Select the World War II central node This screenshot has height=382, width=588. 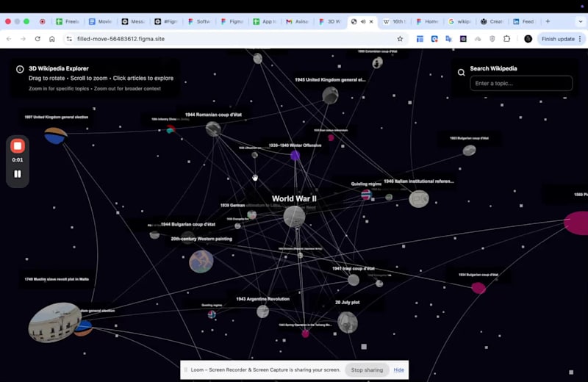(x=294, y=216)
